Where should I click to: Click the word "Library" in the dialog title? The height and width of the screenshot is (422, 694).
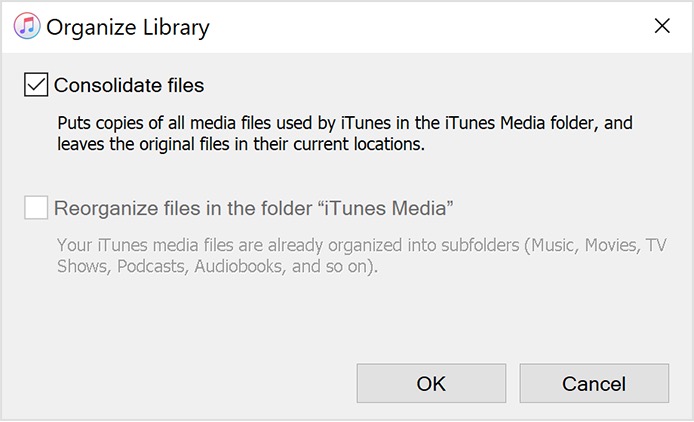point(174,27)
